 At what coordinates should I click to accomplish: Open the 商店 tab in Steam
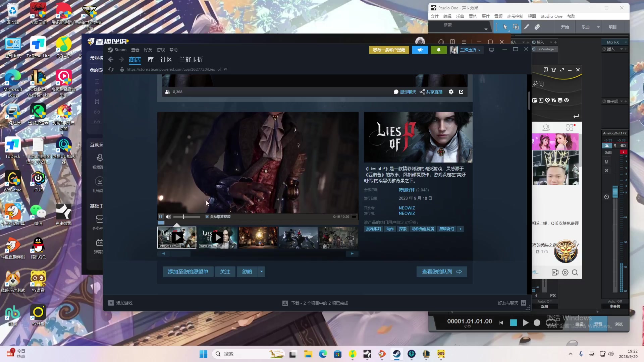pos(135,60)
